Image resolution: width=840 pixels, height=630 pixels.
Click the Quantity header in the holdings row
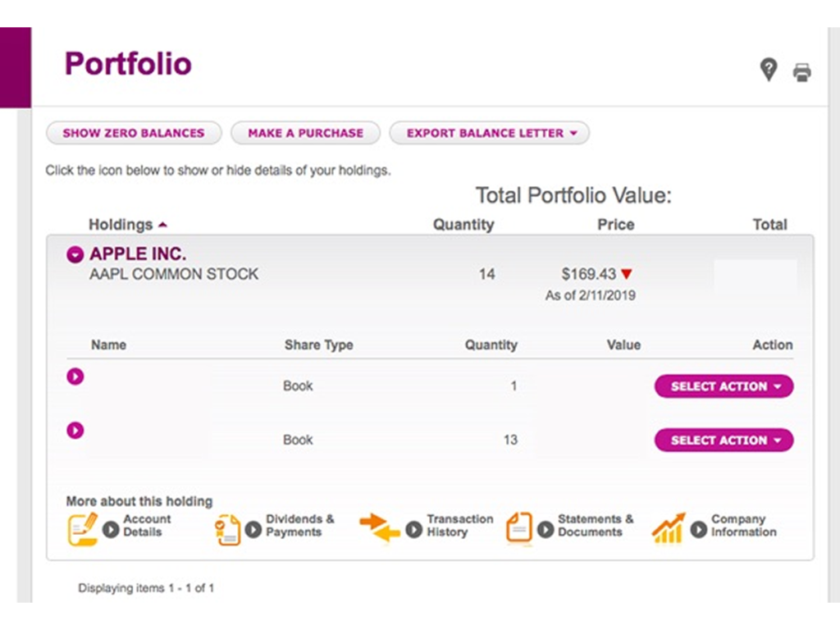[x=463, y=225]
